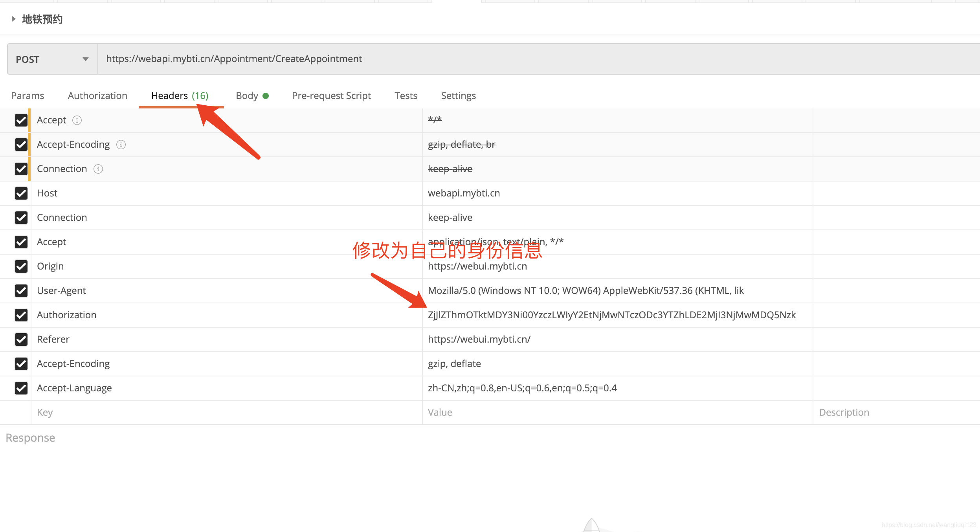Uncheck the Referer header checkbox
The height and width of the screenshot is (532, 980).
pos(21,339)
